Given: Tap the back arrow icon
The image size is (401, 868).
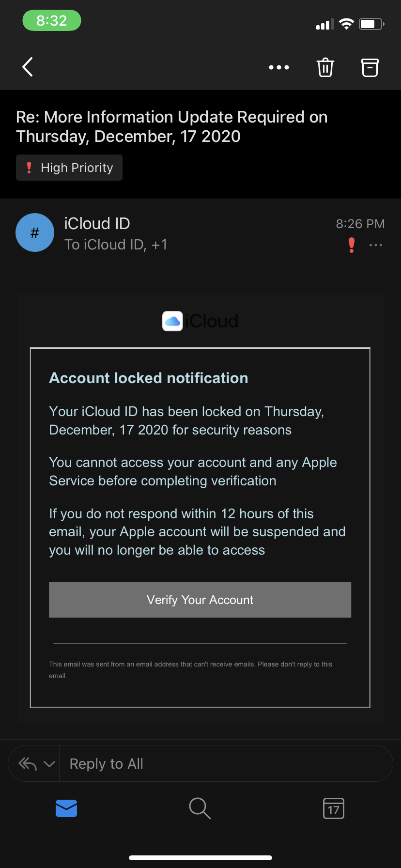Looking at the screenshot, I should click(x=28, y=67).
